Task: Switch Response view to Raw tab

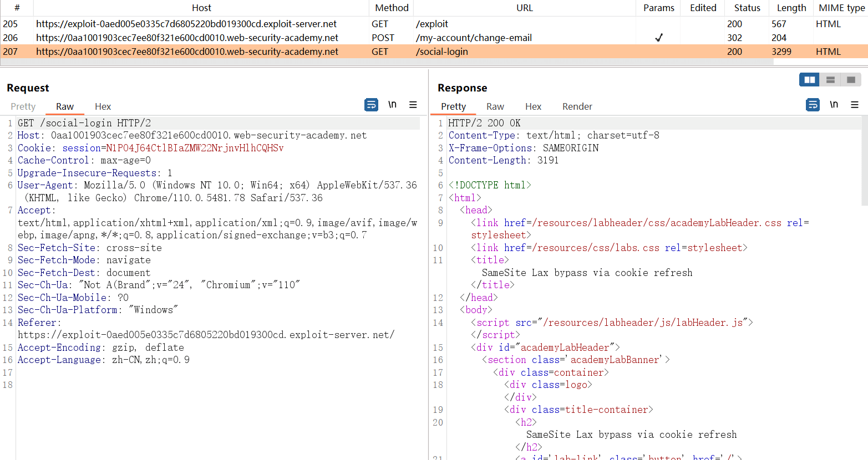Action: pyautogui.click(x=495, y=106)
